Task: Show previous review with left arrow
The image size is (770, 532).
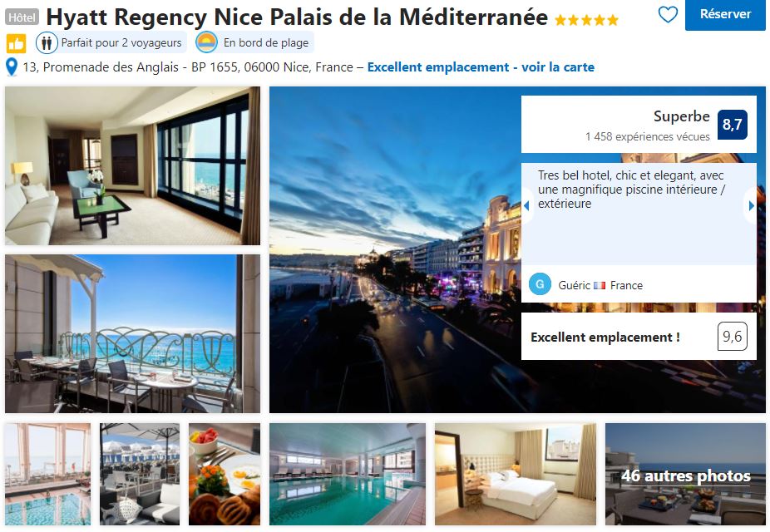Action: pos(526,206)
